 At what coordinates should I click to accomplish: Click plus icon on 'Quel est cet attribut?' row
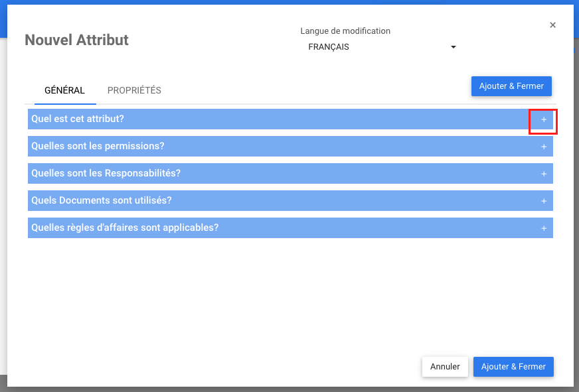coord(543,119)
